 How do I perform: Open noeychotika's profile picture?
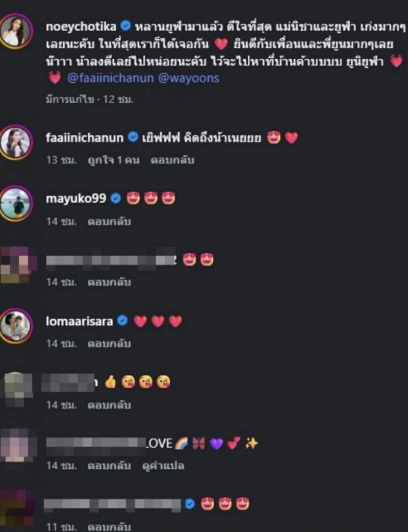(x=16, y=31)
